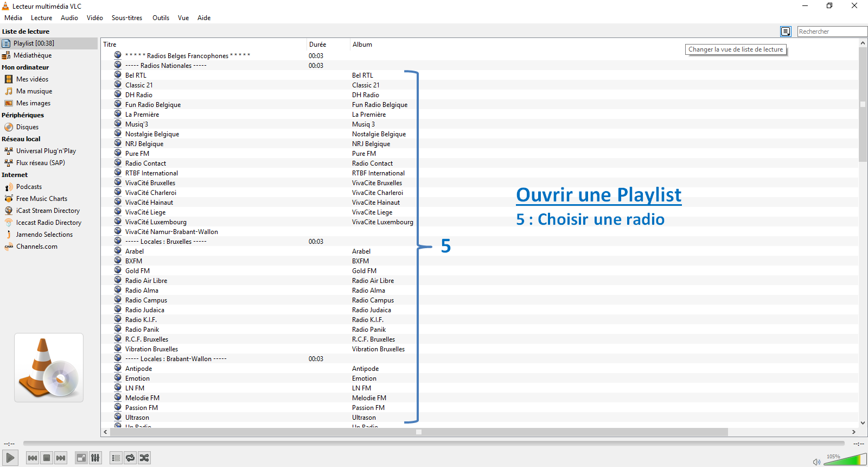Select Radio Campus title
This screenshot has width=868, height=467.
[x=146, y=300]
